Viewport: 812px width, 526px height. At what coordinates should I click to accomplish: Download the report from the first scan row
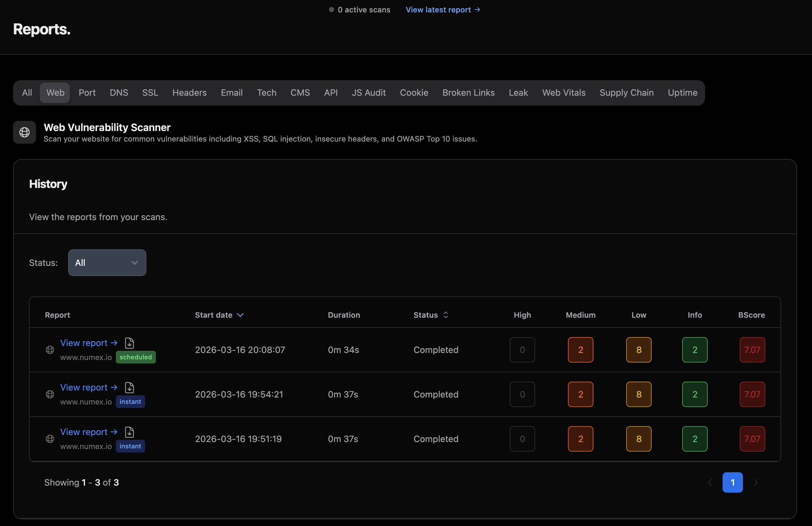(129, 343)
